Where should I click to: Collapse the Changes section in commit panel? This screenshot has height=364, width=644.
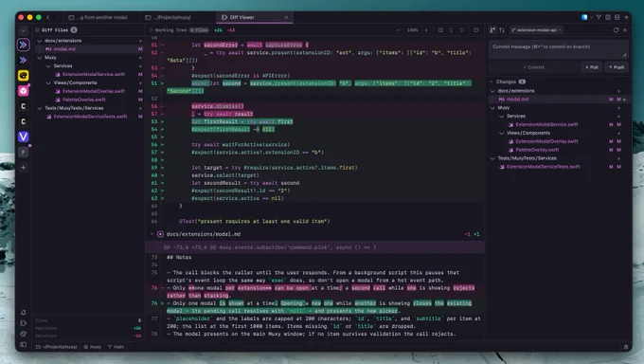point(492,82)
